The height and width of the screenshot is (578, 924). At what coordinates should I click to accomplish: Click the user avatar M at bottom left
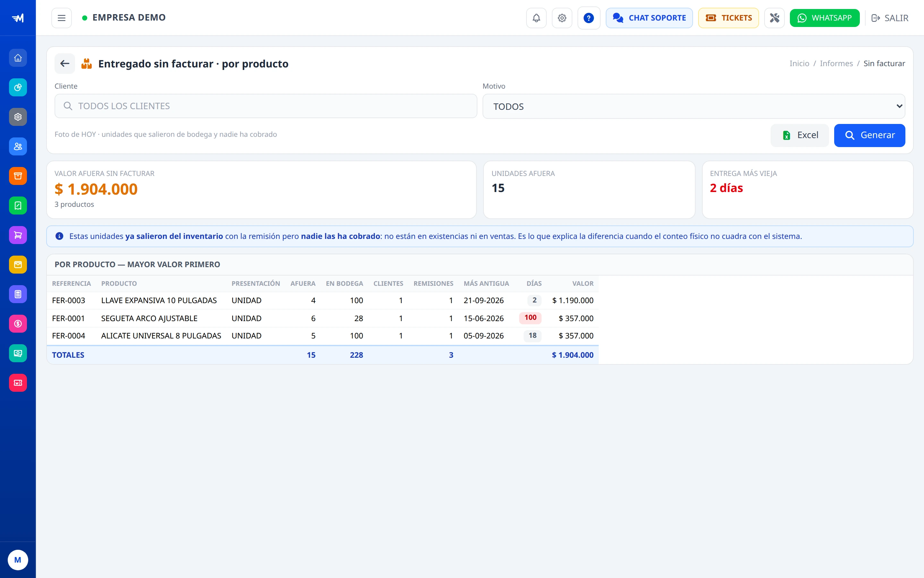point(18,560)
